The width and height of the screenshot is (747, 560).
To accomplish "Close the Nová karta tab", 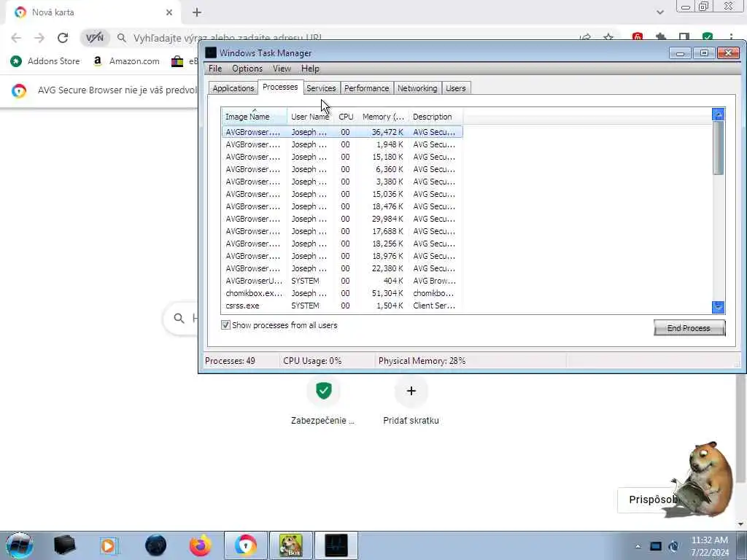I will click(169, 13).
